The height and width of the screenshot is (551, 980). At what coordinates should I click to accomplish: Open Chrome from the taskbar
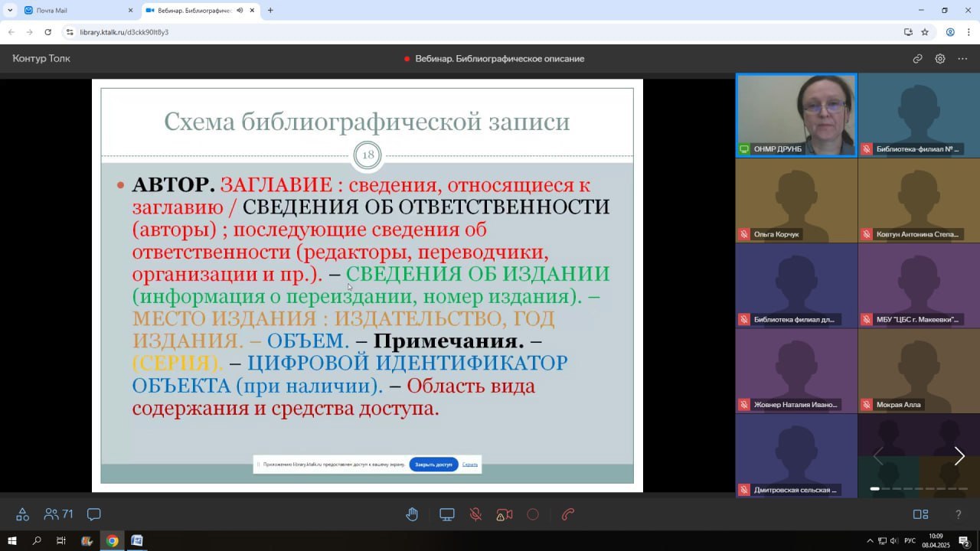click(x=112, y=540)
